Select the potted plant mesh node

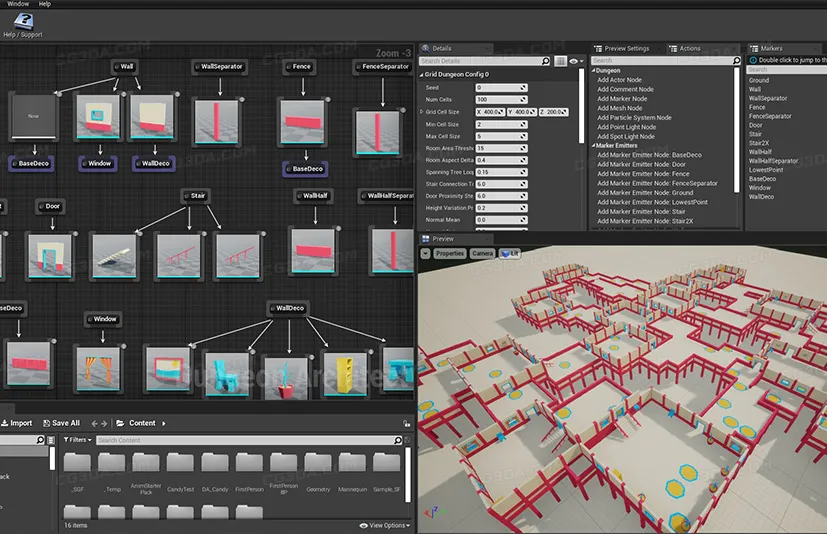(x=286, y=377)
